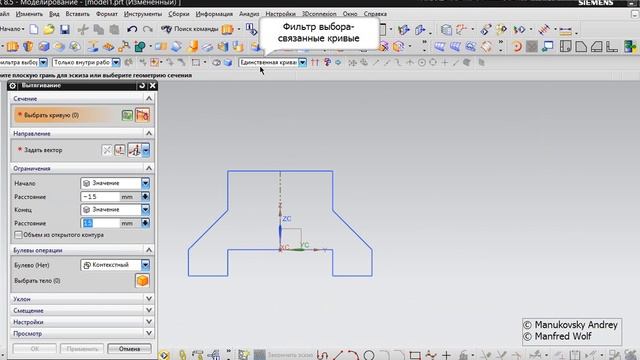Click the Redo arrow icon
Screen dimensions: 640x360
click(148, 29)
